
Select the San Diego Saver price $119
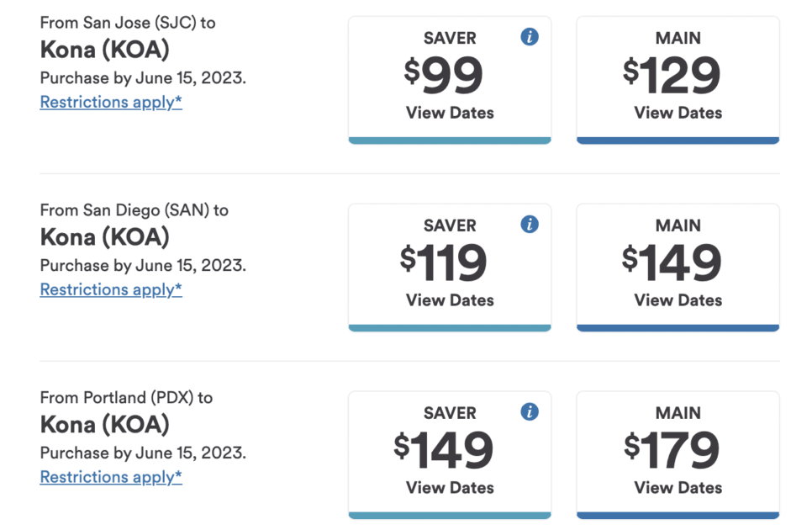click(x=444, y=263)
